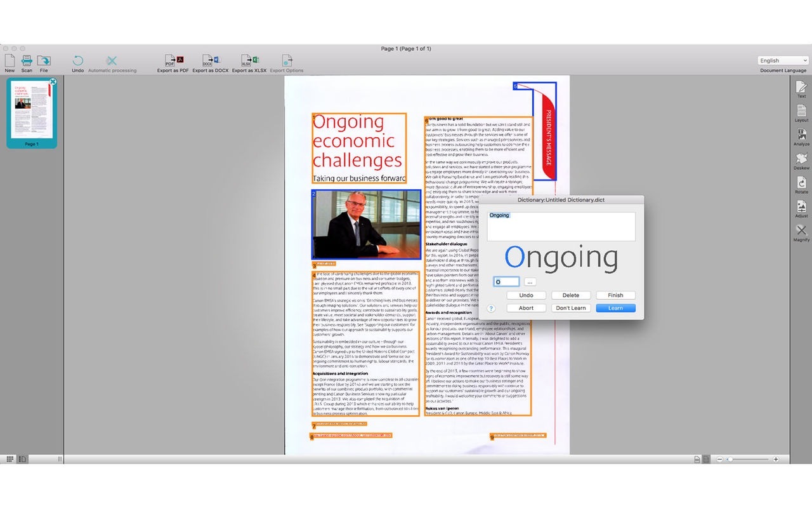Viewport: 812px width, 508px height.
Task: Open the ellipsis character picker button
Action: pos(530,282)
